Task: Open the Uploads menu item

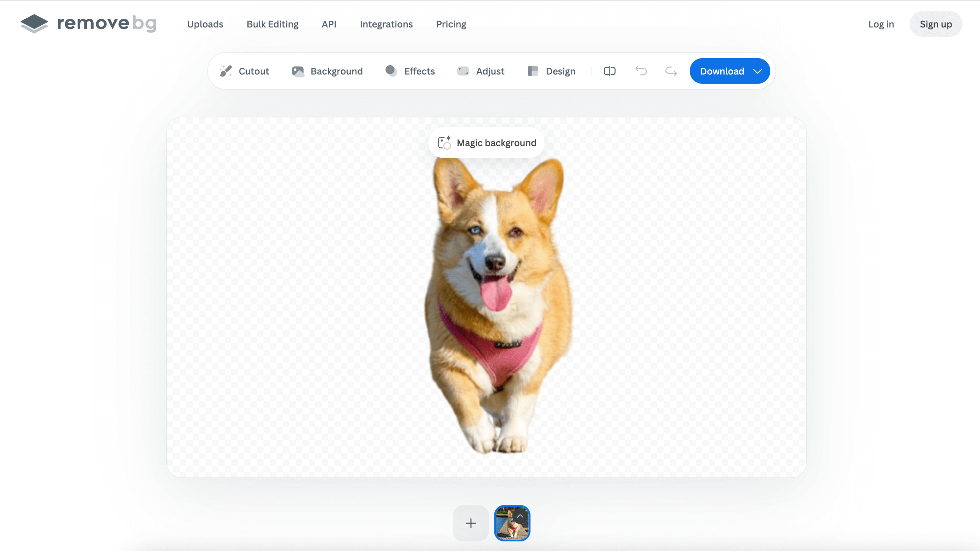Action: (205, 24)
